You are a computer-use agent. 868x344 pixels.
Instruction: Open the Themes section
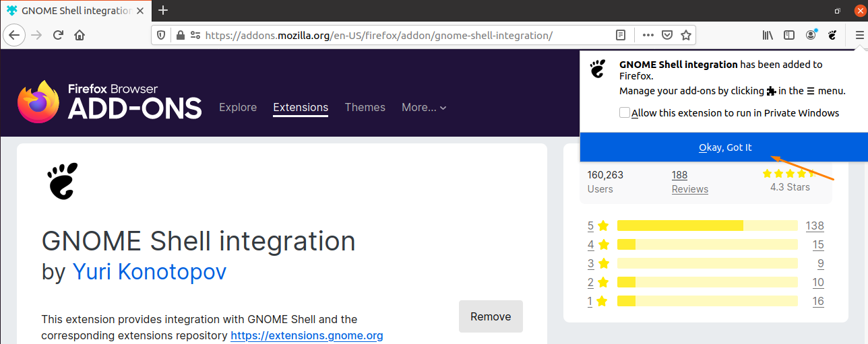365,107
